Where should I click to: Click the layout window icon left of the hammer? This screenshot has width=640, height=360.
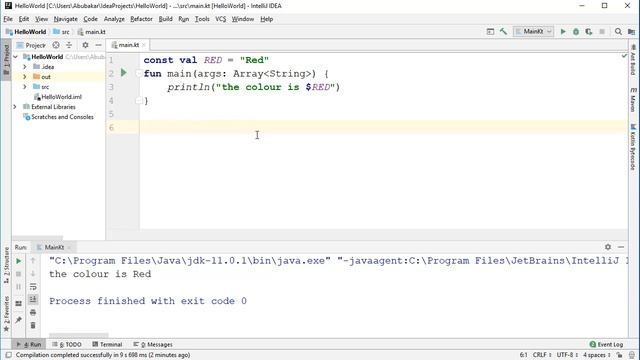pos(490,31)
